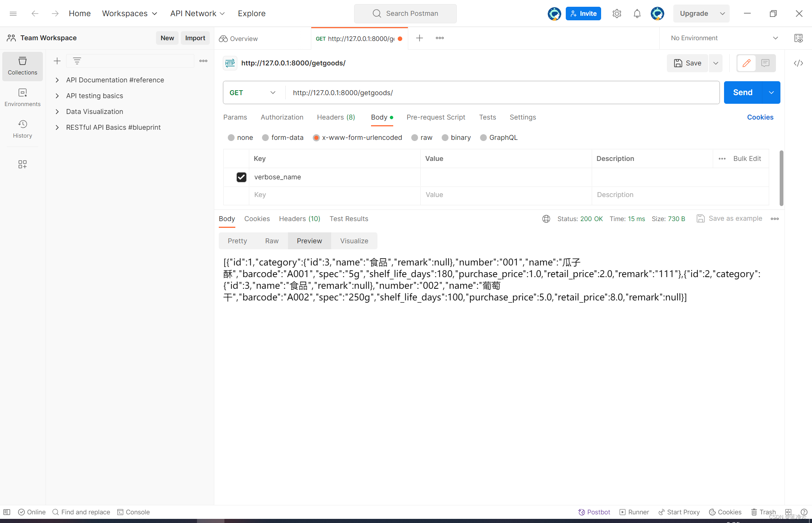Open the settings gear icon
This screenshot has height=523, width=812.
coord(617,14)
